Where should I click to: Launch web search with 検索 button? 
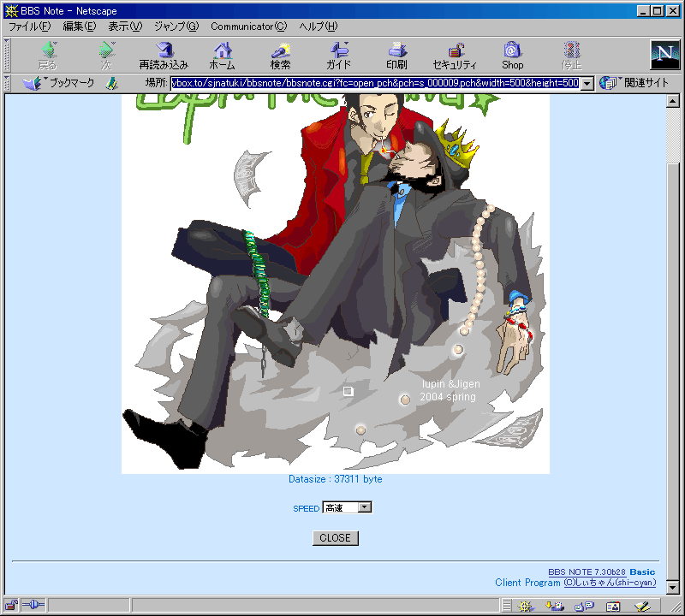(x=280, y=56)
